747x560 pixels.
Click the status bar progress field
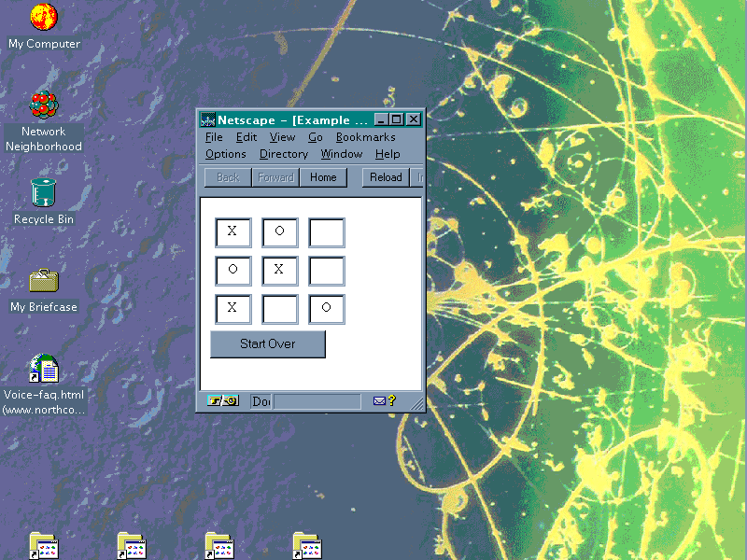pyautogui.click(x=317, y=401)
